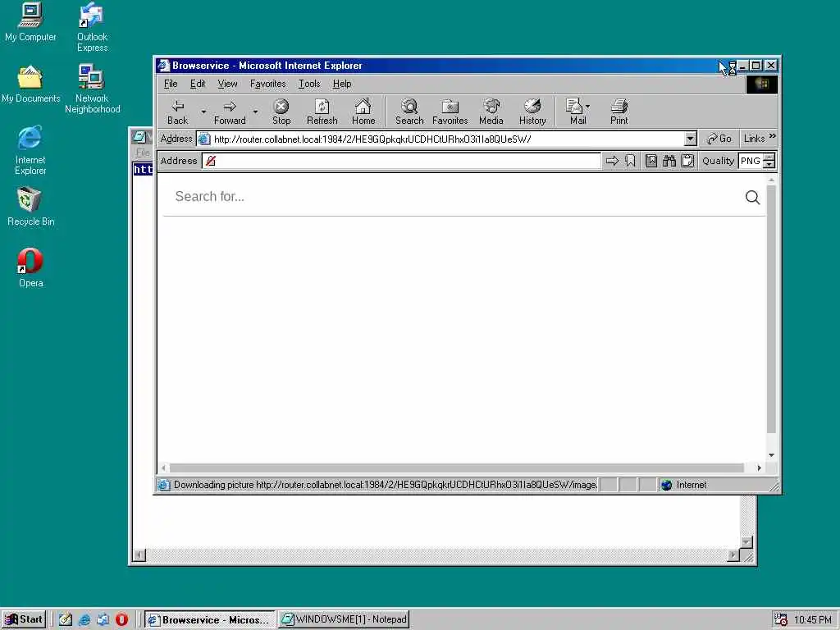Viewport: 840px width, 630px height.
Task: Expand the IE address bar dropdown
Action: (x=690, y=139)
